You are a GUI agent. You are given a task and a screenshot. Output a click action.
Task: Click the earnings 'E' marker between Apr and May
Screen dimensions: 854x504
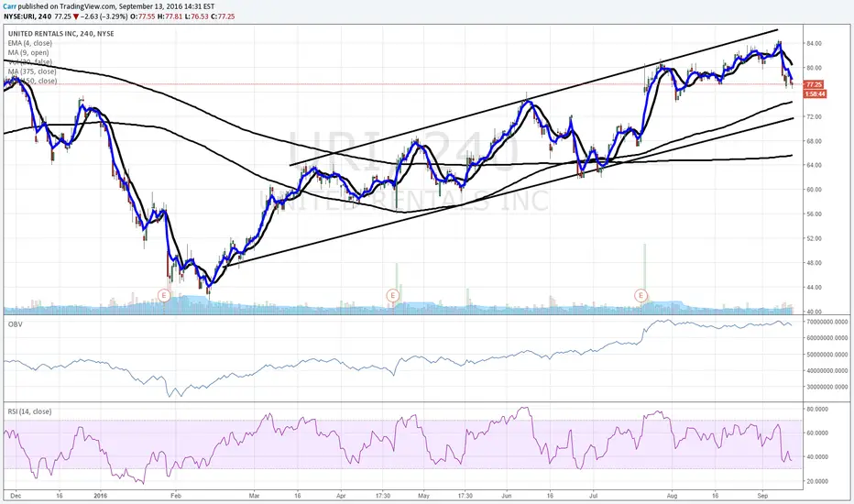[x=393, y=295]
